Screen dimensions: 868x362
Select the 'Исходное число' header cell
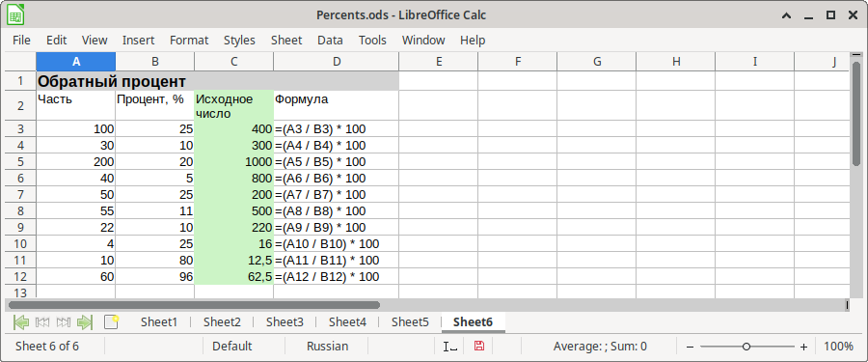pos(233,105)
